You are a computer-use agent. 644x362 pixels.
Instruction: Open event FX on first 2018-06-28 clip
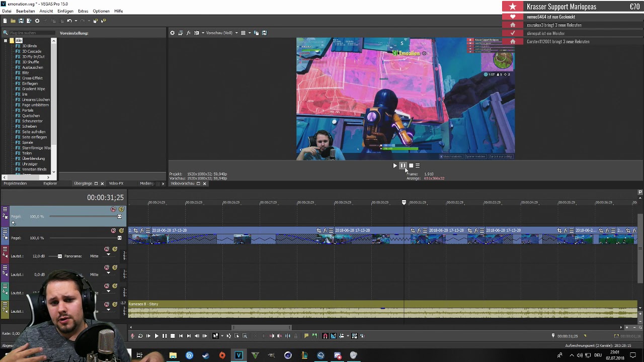[142, 230]
